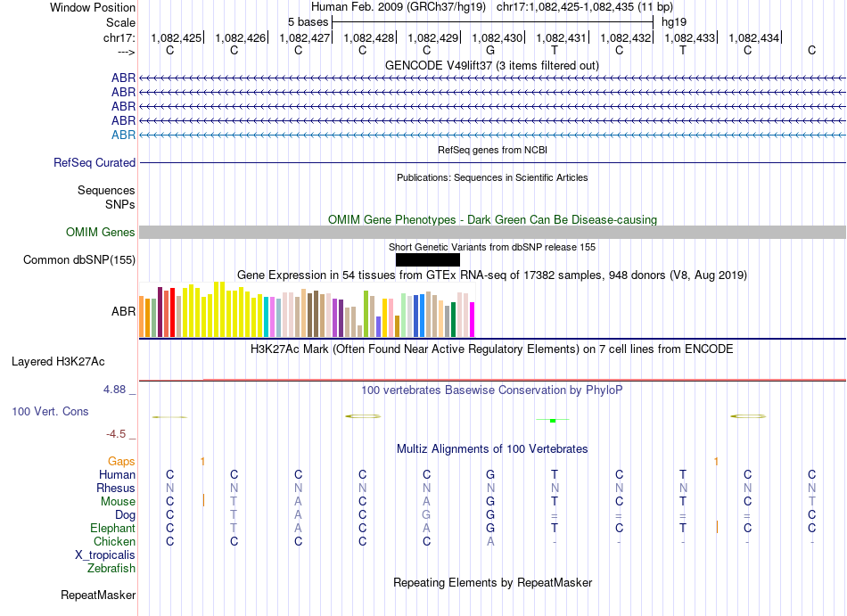
Task: Click the hg19 label beside scale bar
Action: [674, 22]
